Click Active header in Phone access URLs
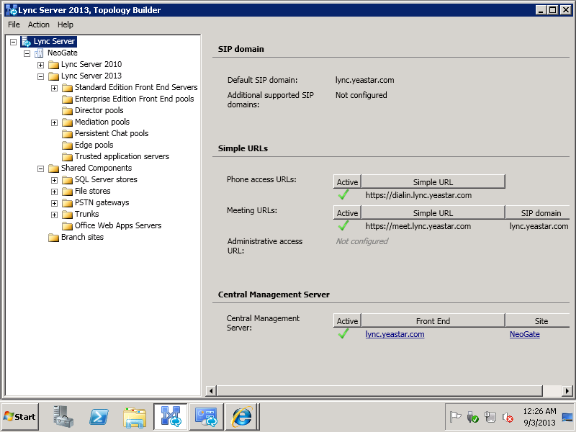The width and height of the screenshot is (576, 432). click(x=347, y=182)
